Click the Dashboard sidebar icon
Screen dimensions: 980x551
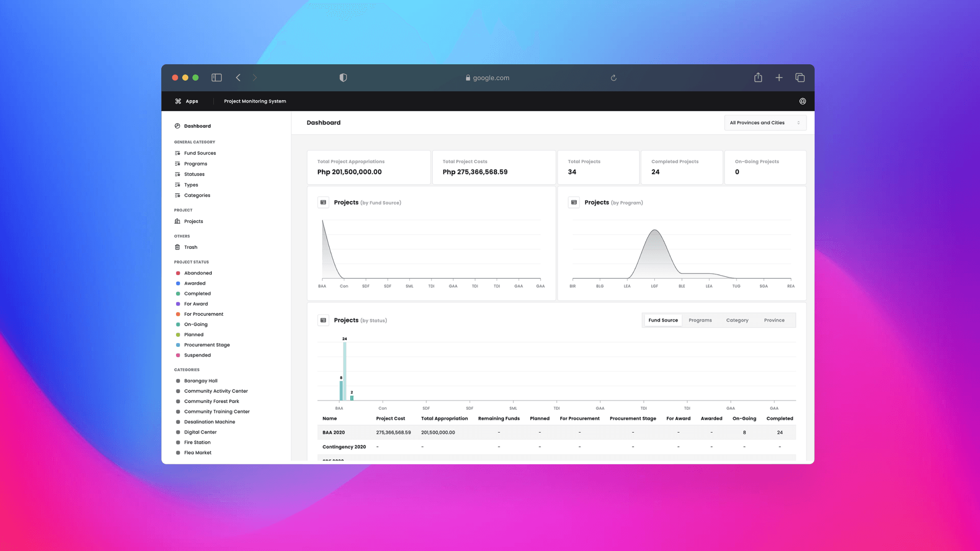pyautogui.click(x=177, y=126)
